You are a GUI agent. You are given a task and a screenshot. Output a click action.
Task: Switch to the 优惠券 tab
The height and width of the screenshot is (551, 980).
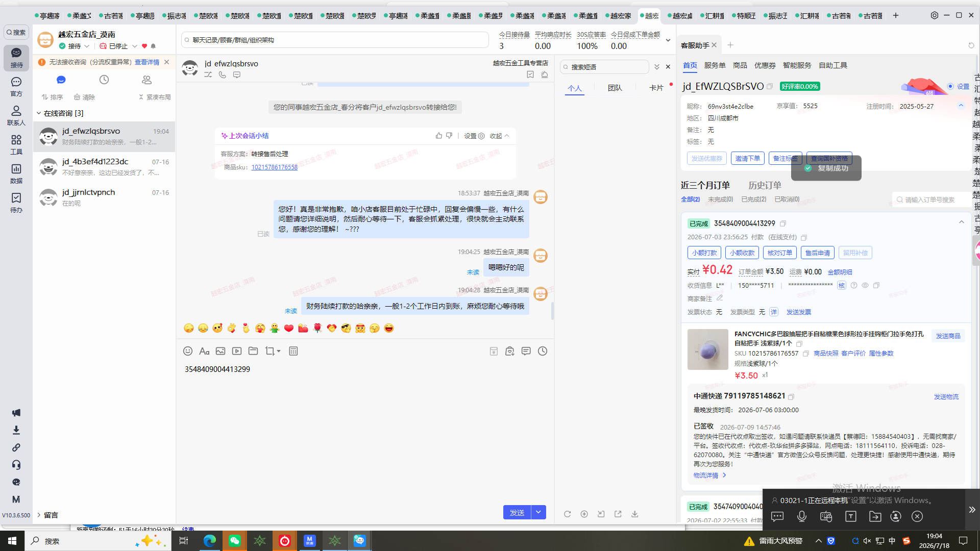(765, 65)
